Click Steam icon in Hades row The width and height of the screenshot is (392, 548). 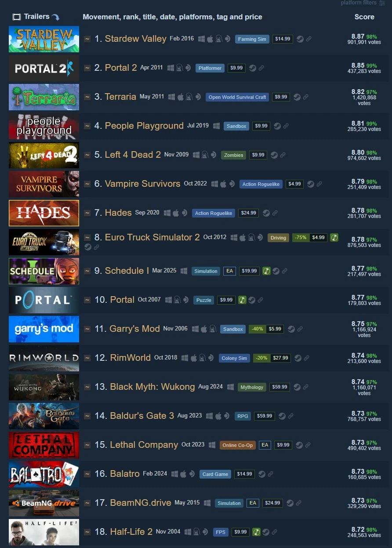point(266,213)
